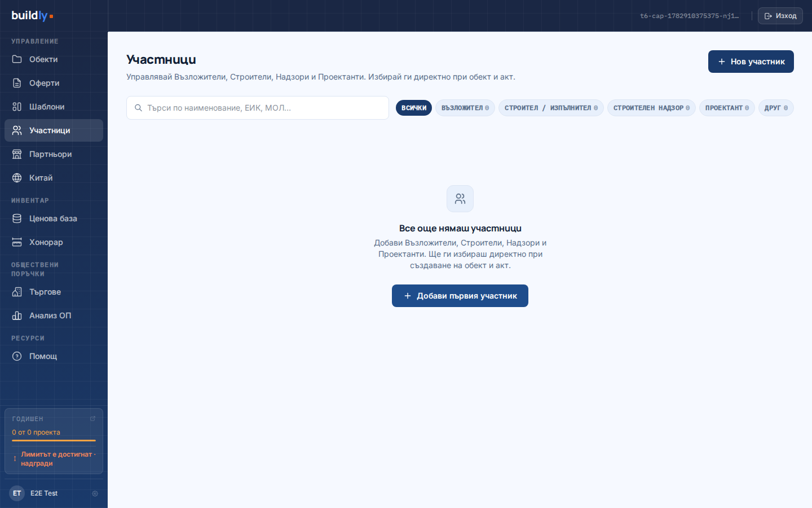Filter by ВЪЗЛОЖИТЕЛ chip

[465, 108]
